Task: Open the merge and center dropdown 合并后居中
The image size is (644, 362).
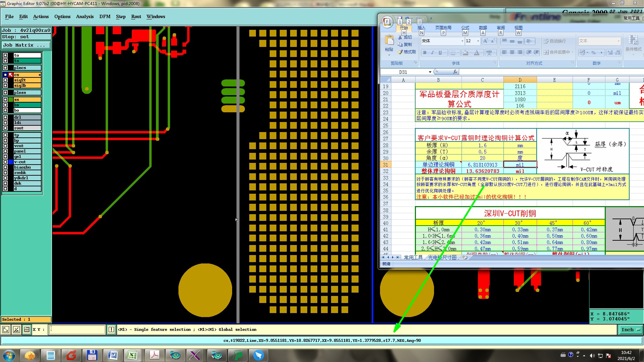Action: click(572, 52)
